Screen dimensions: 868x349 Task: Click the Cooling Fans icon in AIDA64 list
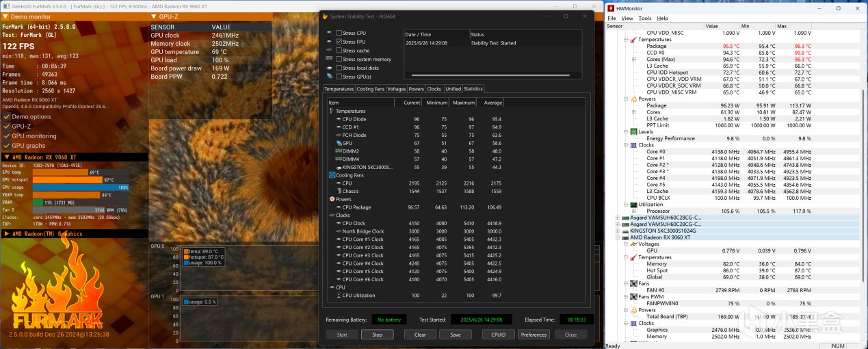point(332,175)
